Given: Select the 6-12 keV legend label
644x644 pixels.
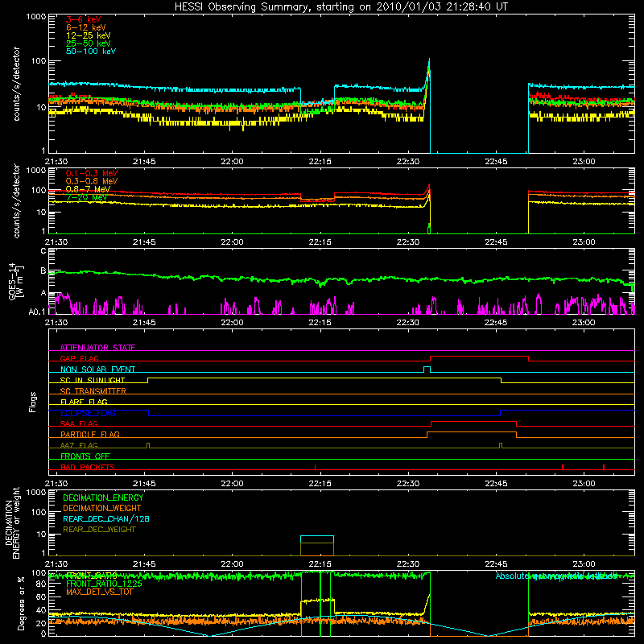Looking at the screenshot, I should [x=86, y=27].
